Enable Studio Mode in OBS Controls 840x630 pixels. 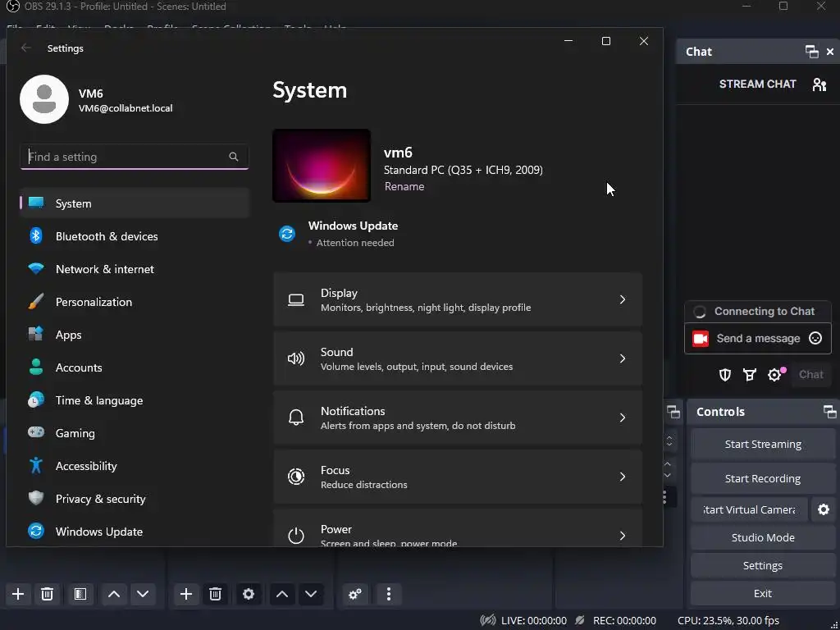pos(763,537)
